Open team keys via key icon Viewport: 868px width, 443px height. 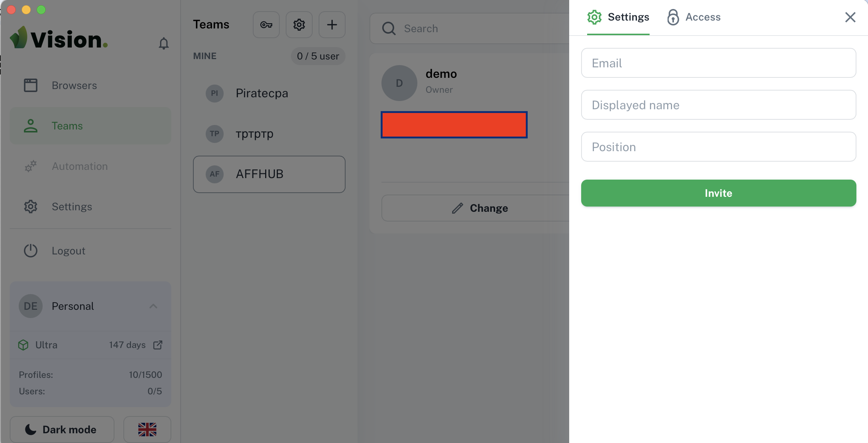click(266, 25)
